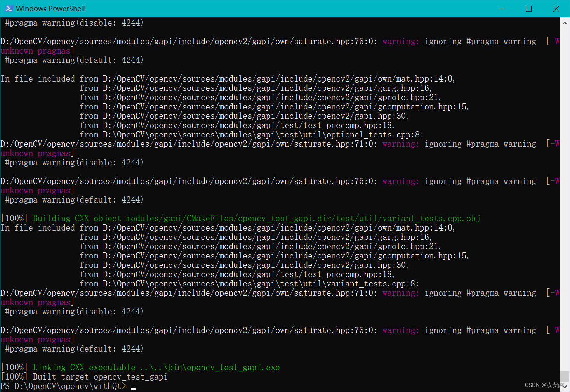Click the pragma warning disable 4244 line
This screenshot has width=570, height=392.
72,311
